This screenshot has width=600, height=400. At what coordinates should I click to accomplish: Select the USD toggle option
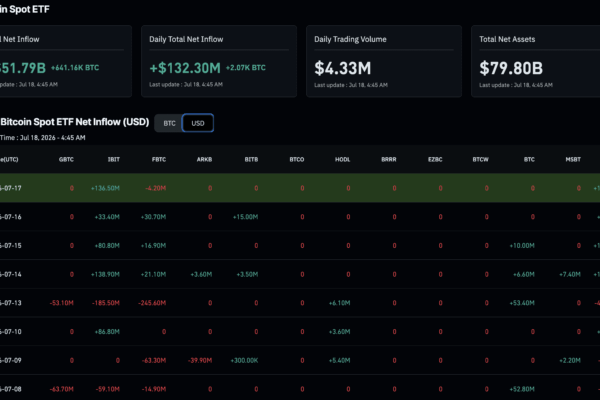click(x=198, y=123)
